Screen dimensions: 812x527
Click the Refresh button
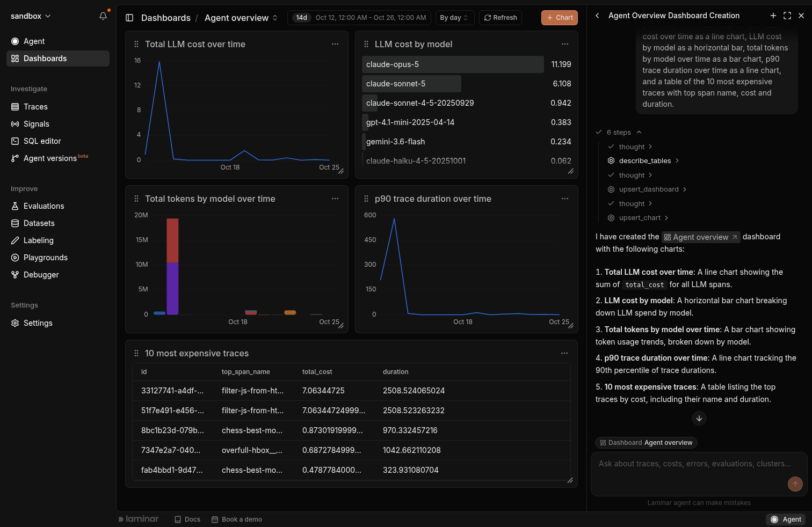(501, 18)
